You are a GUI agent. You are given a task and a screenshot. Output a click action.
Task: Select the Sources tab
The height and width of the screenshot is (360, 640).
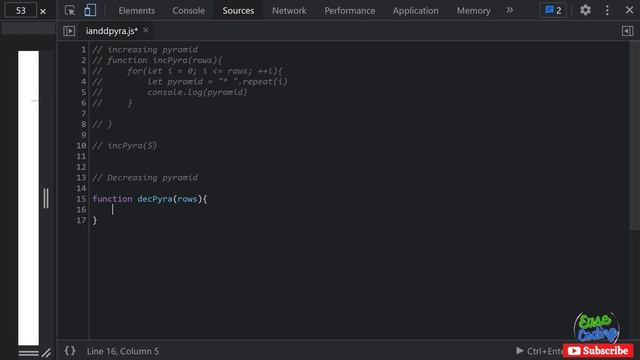(238, 11)
